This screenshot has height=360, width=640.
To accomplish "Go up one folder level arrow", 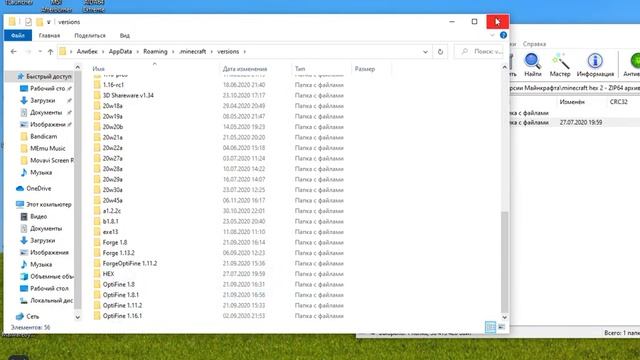I will point(50,51).
